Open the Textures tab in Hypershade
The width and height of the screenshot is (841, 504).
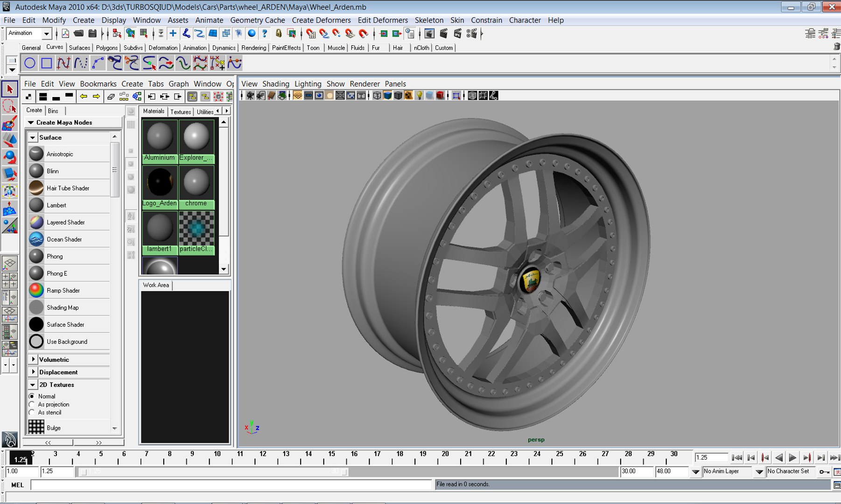point(181,112)
